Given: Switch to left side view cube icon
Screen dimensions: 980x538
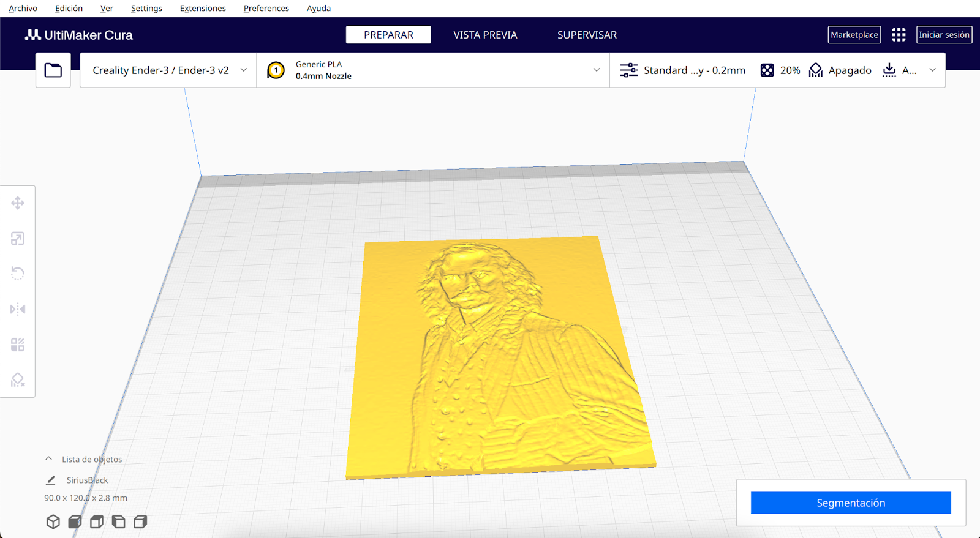Looking at the screenshot, I should click(x=118, y=521).
